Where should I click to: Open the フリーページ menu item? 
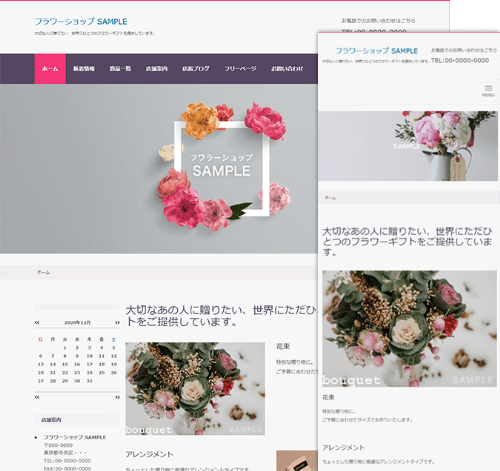[240, 69]
